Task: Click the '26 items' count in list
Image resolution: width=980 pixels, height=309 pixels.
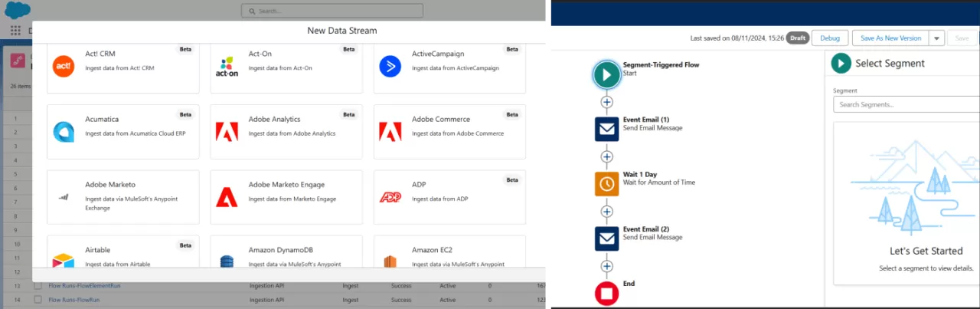Action: pos(19,87)
